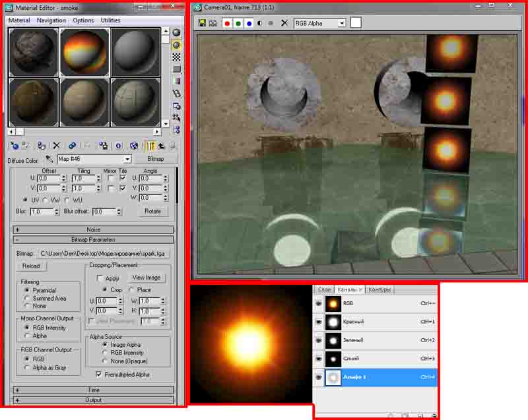Toggle the checkered Background icon

point(176,57)
